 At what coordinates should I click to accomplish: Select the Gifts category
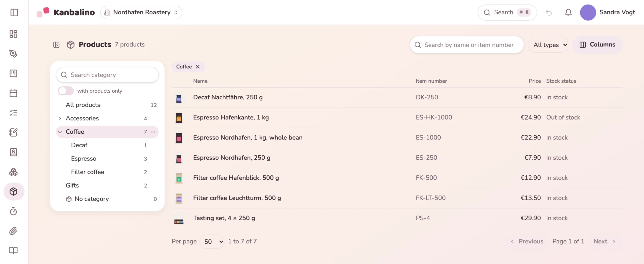(x=107, y=185)
